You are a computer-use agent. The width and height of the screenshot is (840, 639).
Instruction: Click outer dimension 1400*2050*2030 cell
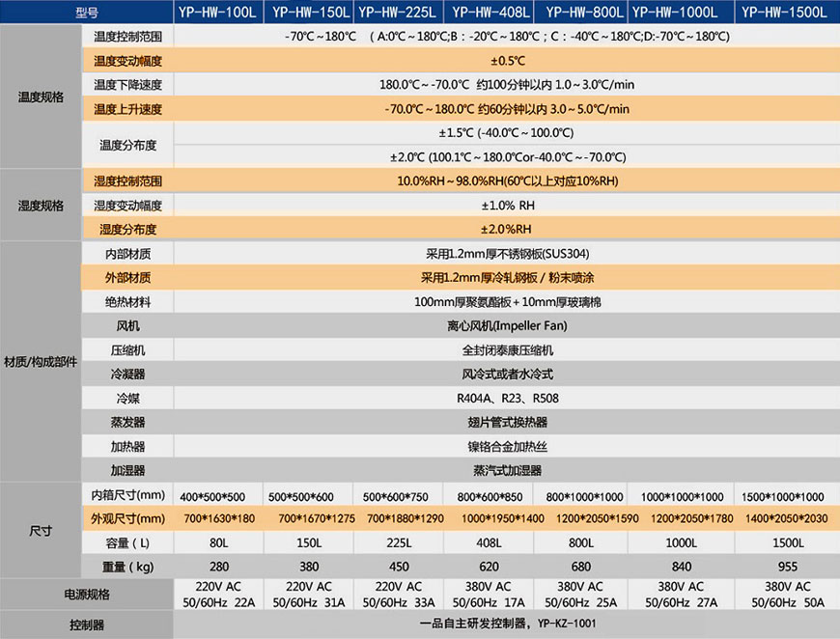coord(786,519)
